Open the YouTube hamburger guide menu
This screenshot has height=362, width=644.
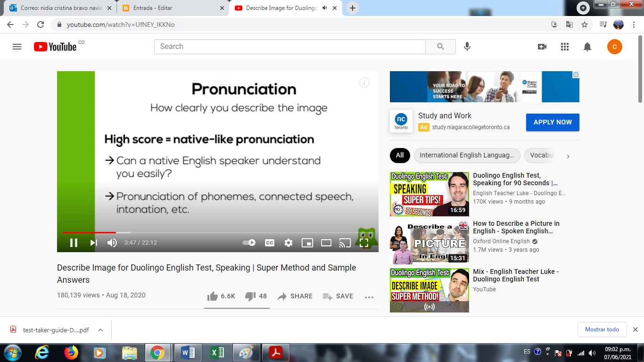tap(17, 47)
